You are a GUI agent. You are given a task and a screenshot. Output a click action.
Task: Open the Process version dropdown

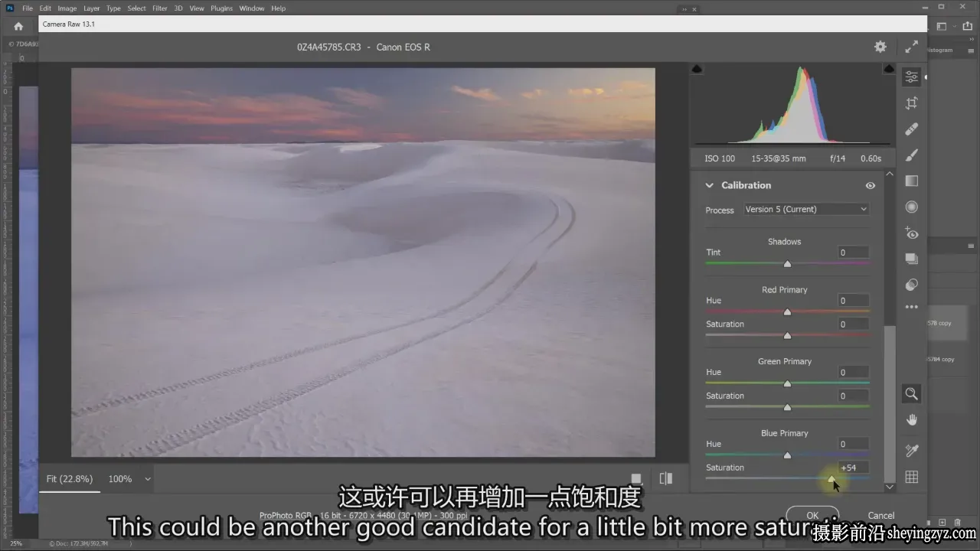(806, 209)
